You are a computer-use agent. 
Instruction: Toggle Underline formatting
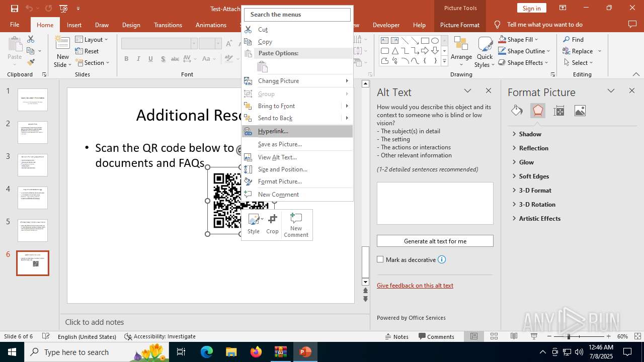(150, 59)
